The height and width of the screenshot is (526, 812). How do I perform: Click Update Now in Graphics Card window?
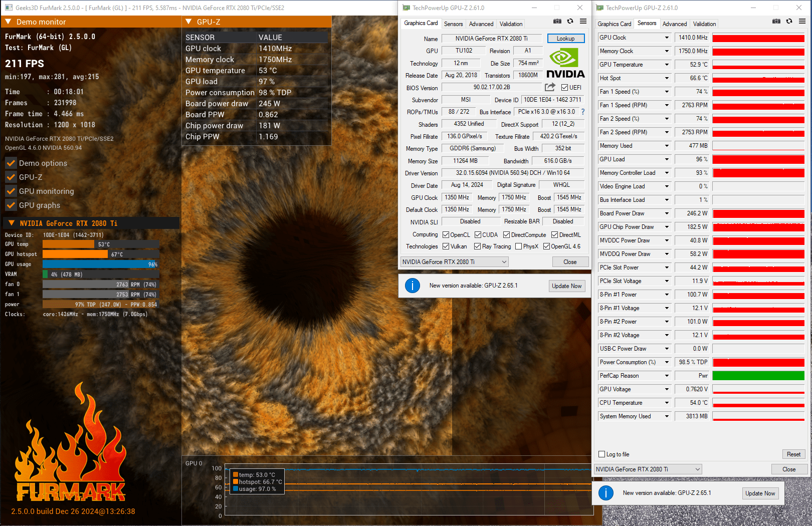pos(567,286)
